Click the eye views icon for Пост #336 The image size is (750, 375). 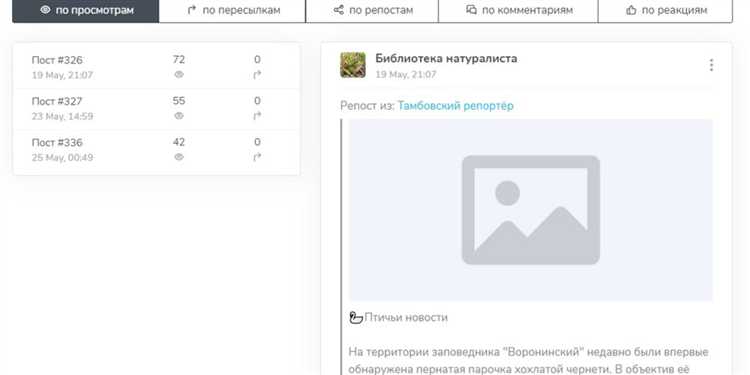click(x=179, y=157)
